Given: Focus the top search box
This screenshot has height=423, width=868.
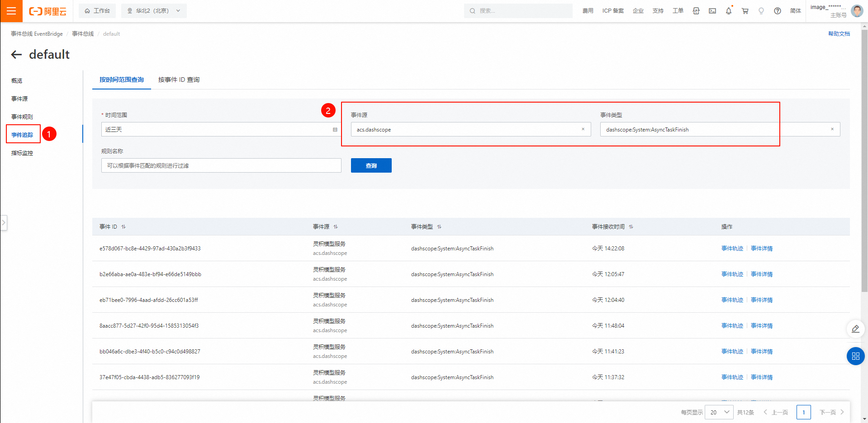Looking at the screenshot, I should point(518,11).
